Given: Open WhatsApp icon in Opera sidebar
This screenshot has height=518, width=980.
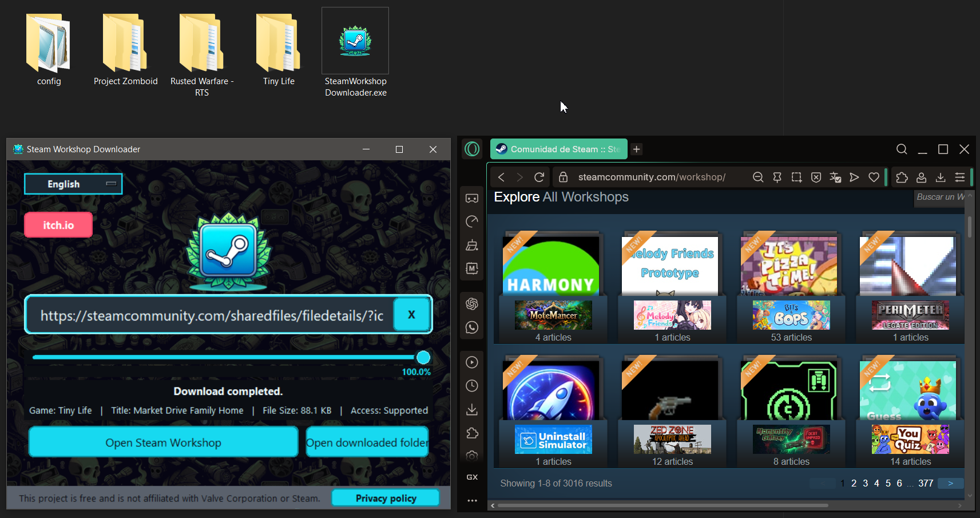Looking at the screenshot, I should (x=472, y=327).
